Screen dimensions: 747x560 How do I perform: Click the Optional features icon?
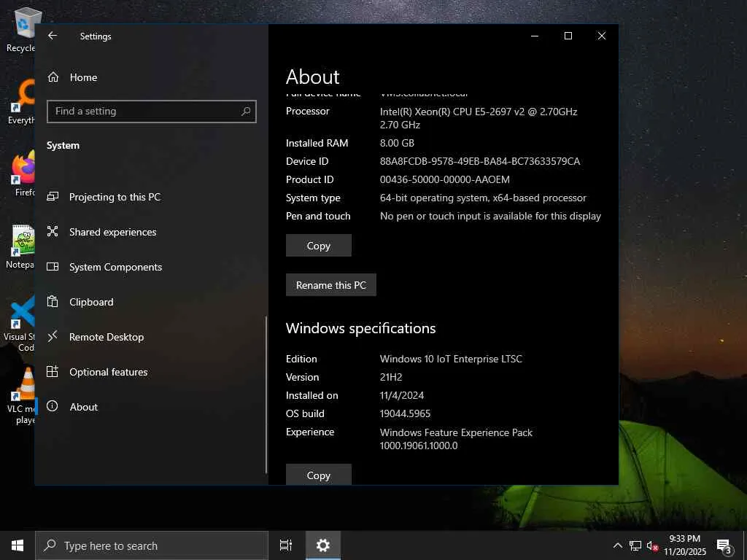tap(53, 371)
